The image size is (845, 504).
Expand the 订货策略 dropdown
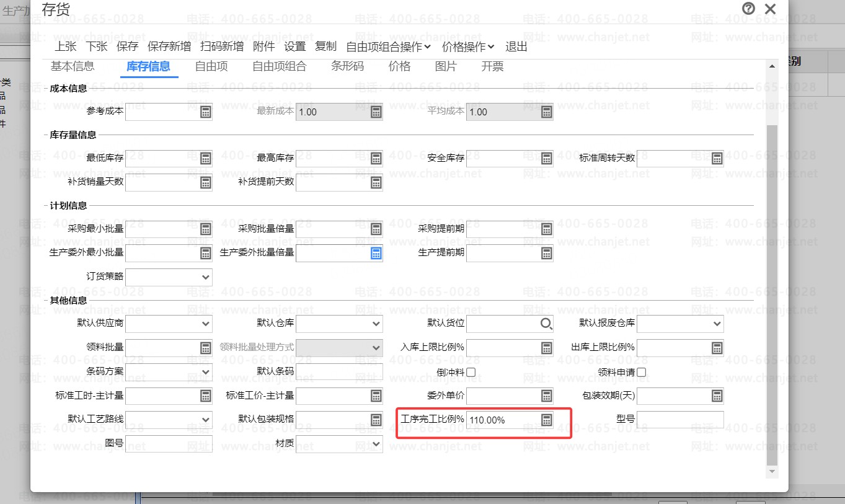tap(205, 277)
